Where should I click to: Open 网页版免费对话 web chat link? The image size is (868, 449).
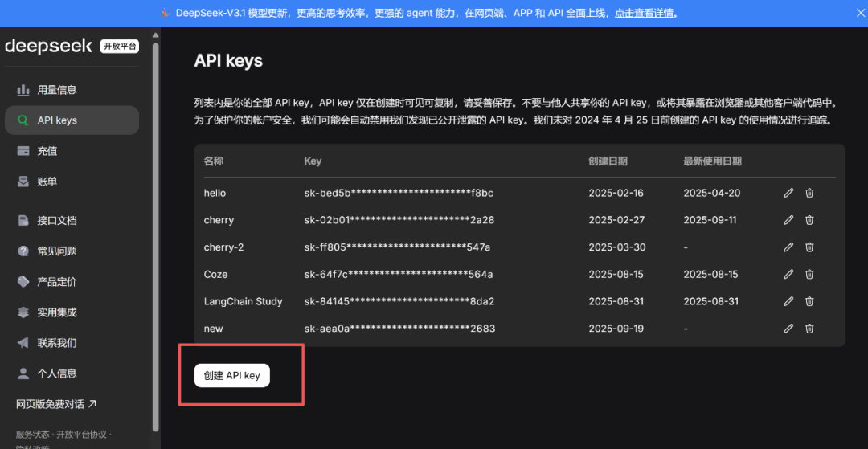point(56,404)
